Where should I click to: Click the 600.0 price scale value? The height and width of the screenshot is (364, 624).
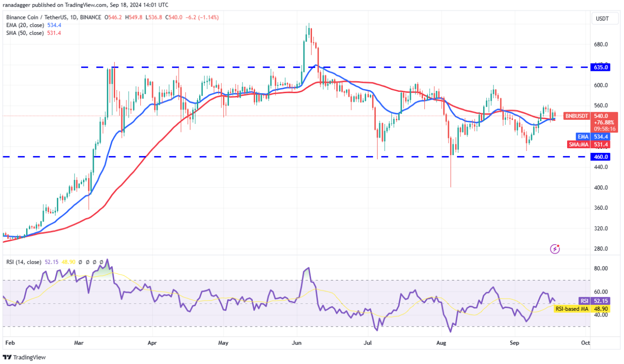[601, 85]
